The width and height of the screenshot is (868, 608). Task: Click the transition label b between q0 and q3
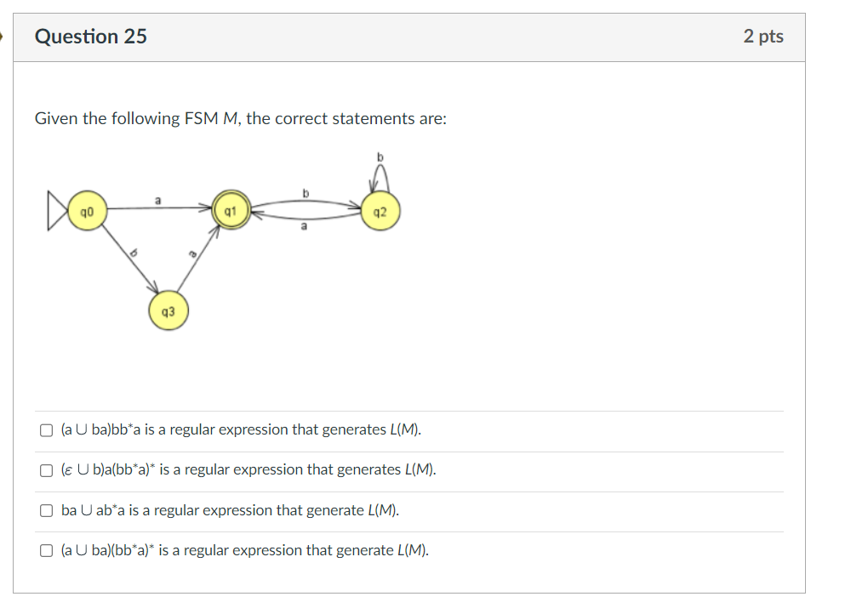(136, 253)
